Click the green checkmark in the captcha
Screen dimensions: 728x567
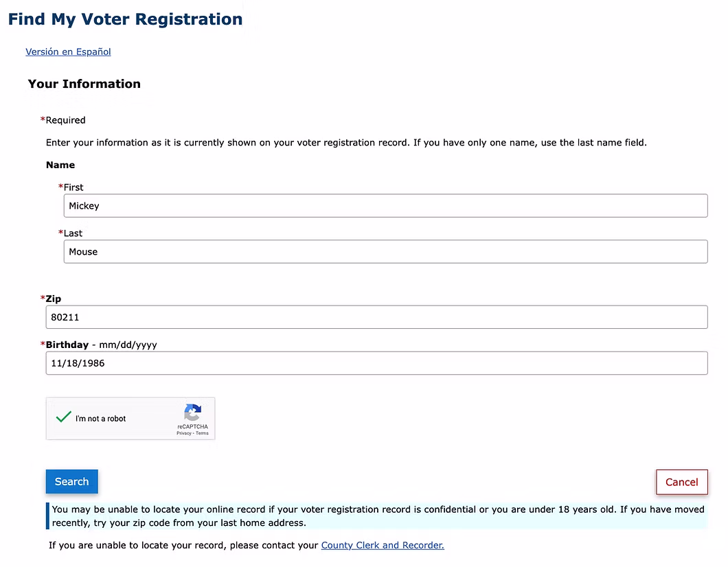click(x=63, y=416)
